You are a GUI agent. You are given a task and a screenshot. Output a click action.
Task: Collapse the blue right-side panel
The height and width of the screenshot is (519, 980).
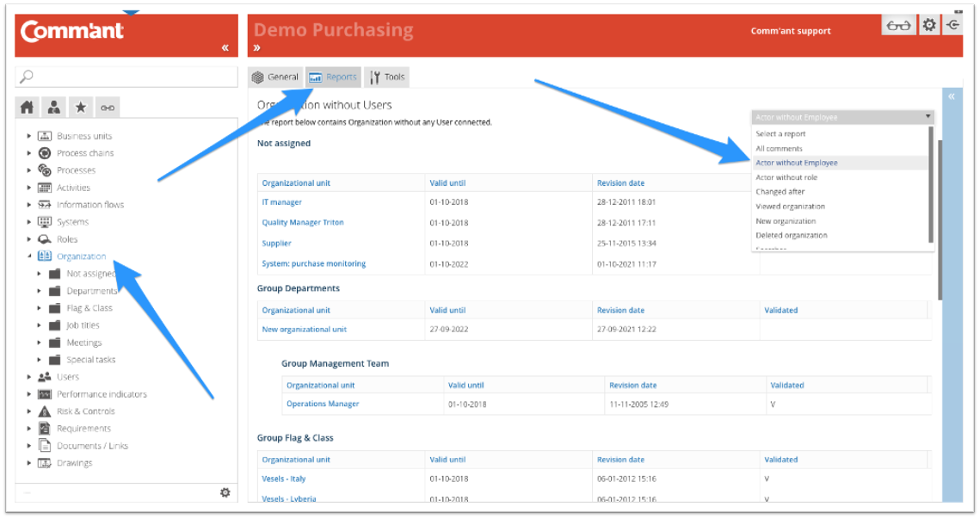click(952, 96)
